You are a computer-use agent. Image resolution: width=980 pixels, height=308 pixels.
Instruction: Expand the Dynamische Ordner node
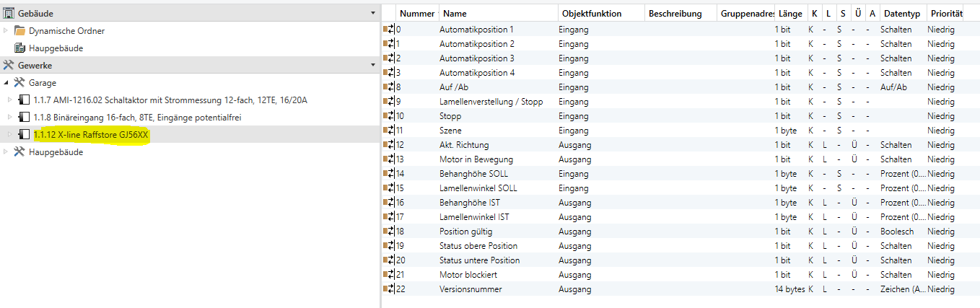(x=6, y=31)
